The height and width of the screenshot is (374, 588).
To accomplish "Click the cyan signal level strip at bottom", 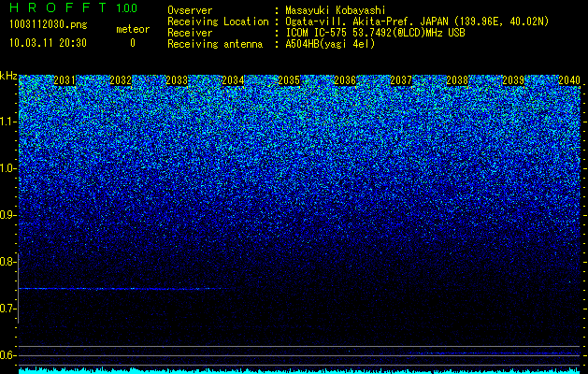I will pos(299,370).
